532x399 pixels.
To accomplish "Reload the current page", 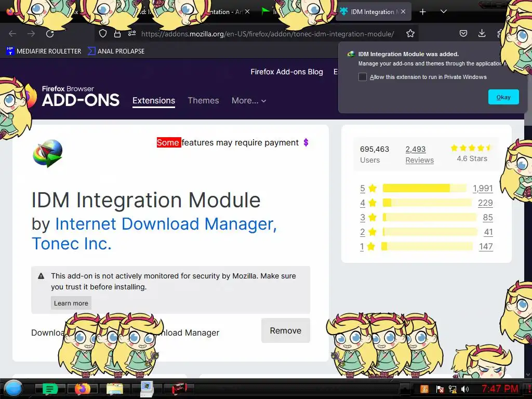I will click(x=50, y=34).
